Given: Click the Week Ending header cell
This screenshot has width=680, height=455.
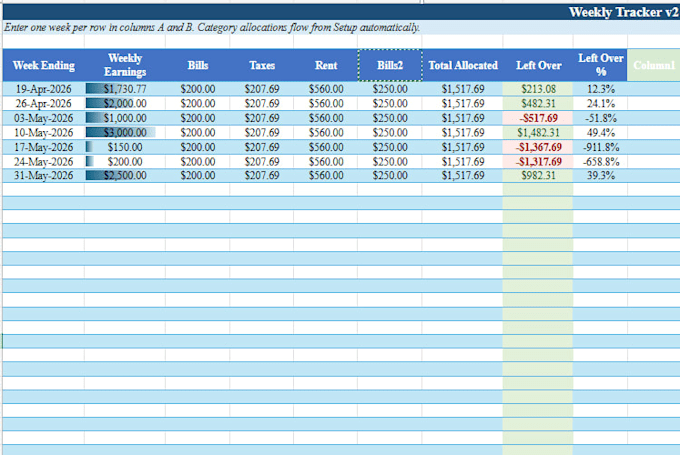Looking at the screenshot, I should (43, 65).
